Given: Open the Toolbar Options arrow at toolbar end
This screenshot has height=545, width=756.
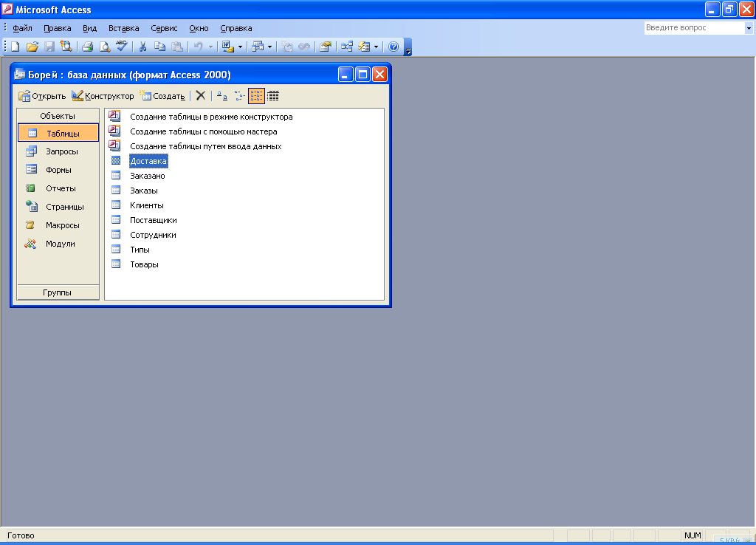Looking at the screenshot, I should point(408,47).
